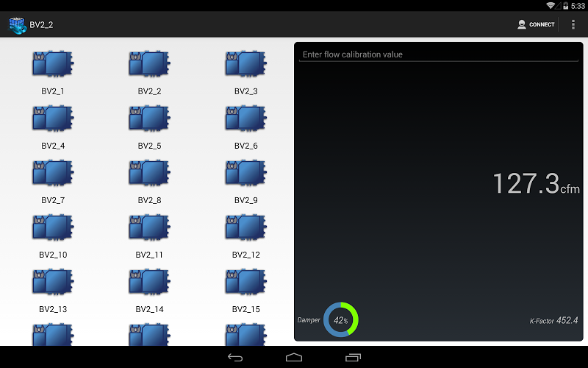Tap the battery status icon

(565, 6)
